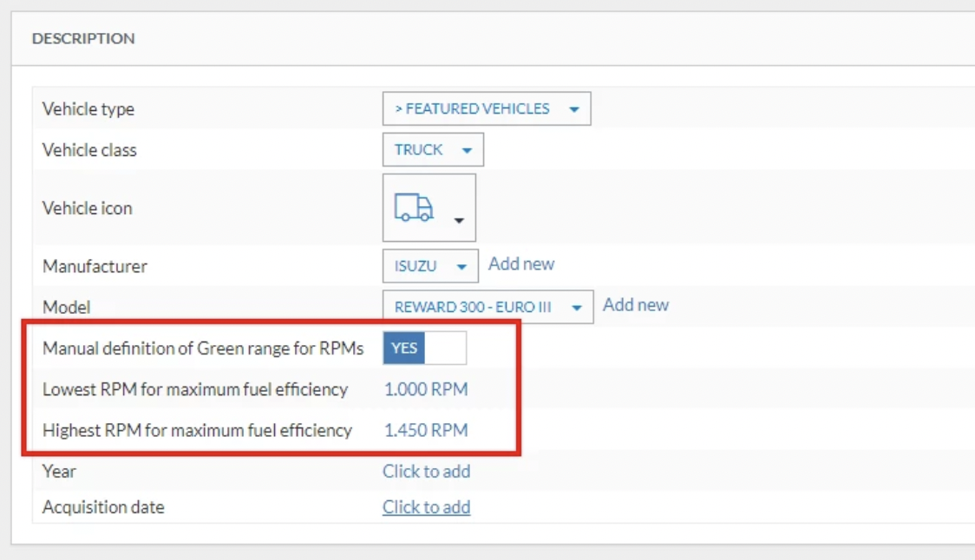Toggle manual Green range YES switch
The height and width of the screenshot is (560, 975).
point(404,348)
